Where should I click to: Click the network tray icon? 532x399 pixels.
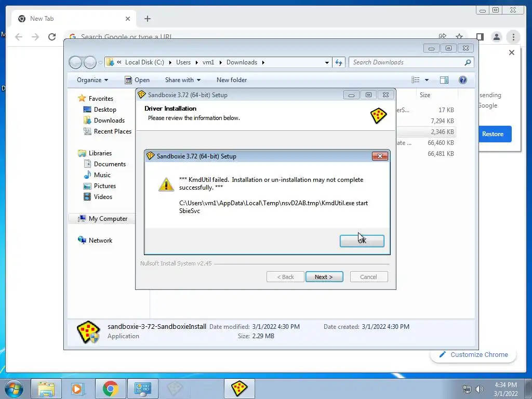(x=467, y=389)
